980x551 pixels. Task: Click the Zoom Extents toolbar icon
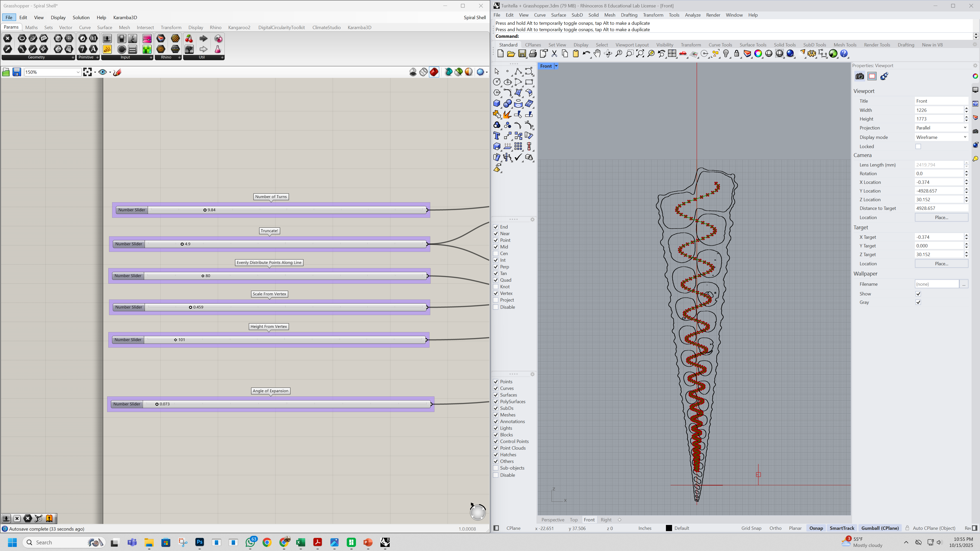point(640,54)
